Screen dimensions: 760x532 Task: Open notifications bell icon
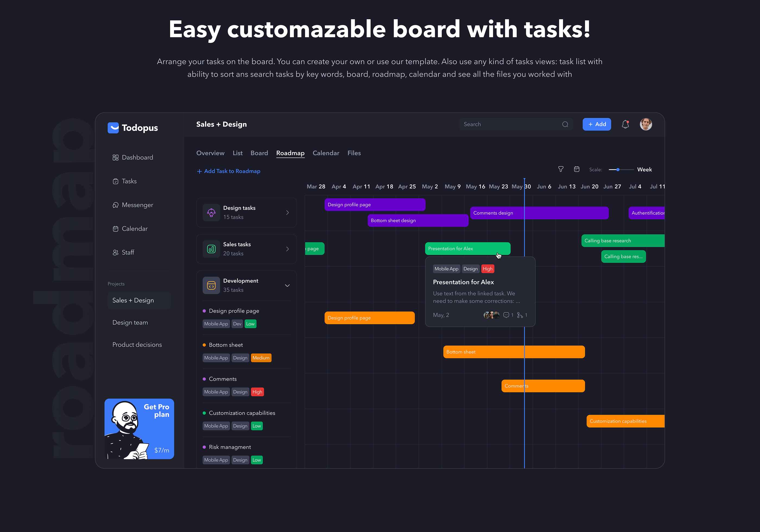[x=625, y=125]
